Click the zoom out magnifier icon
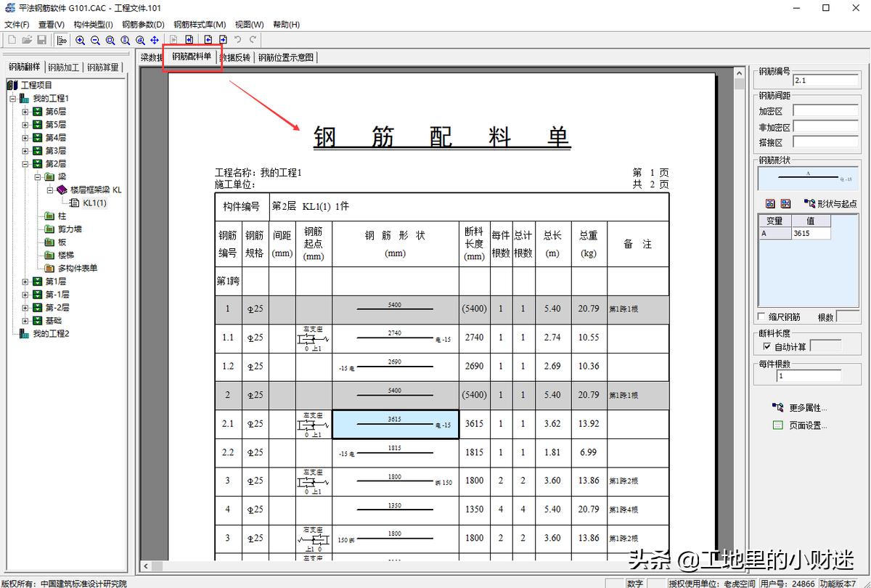 coord(95,40)
